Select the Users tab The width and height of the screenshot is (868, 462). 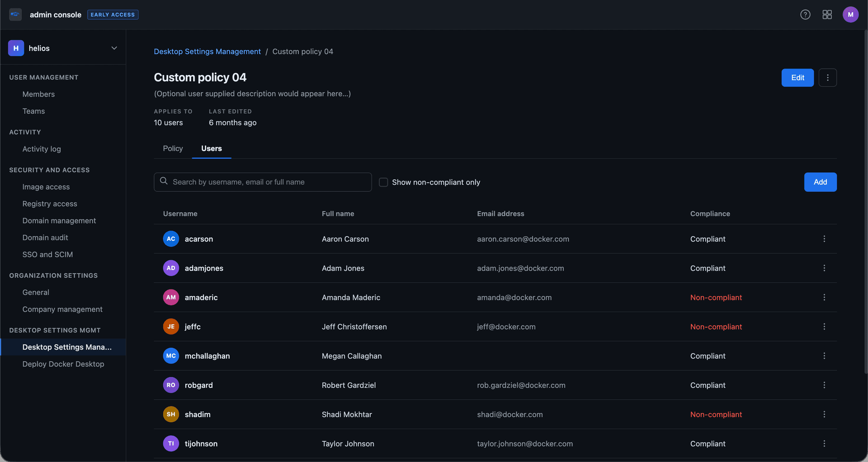[x=212, y=149]
